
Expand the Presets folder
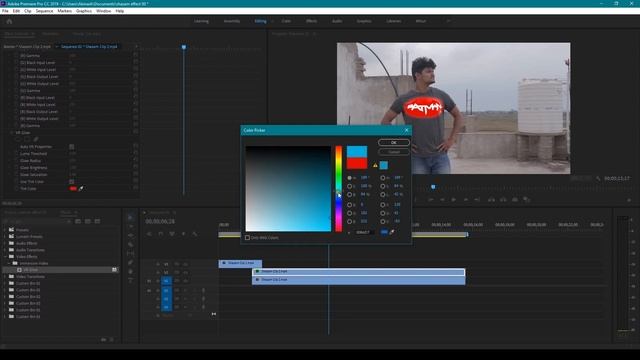pos(5,230)
